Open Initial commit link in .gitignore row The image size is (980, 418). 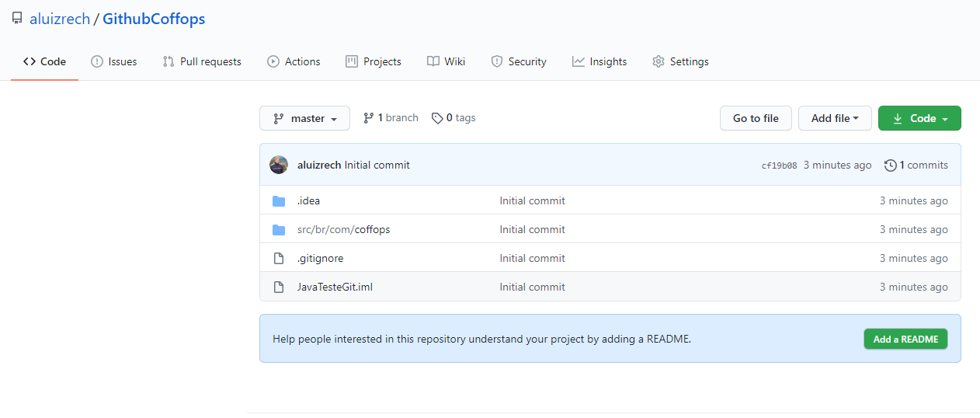click(x=532, y=258)
